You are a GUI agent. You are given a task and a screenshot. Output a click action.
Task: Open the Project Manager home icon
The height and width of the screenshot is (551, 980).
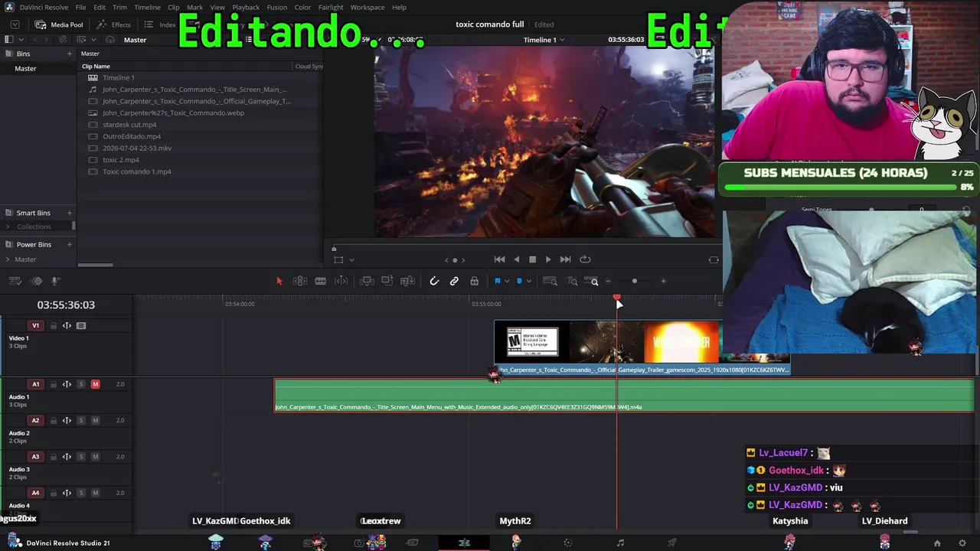[x=937, y=543]
